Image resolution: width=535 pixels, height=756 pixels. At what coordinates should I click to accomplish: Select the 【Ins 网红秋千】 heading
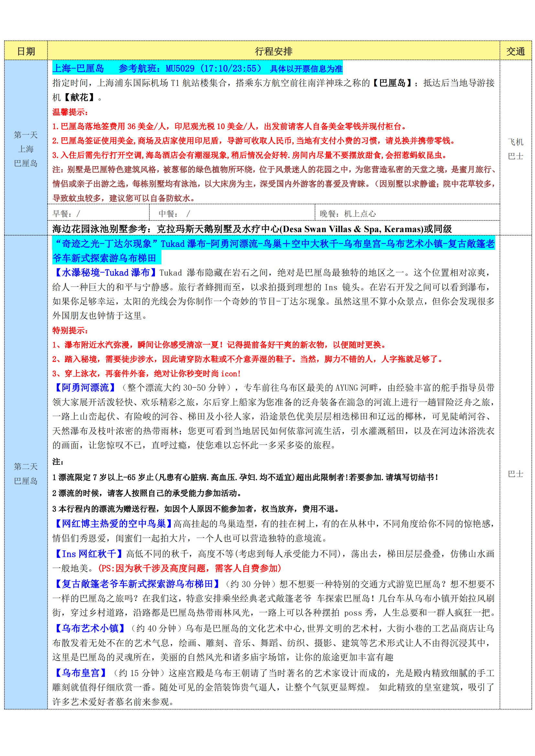(x=88, y=554)
